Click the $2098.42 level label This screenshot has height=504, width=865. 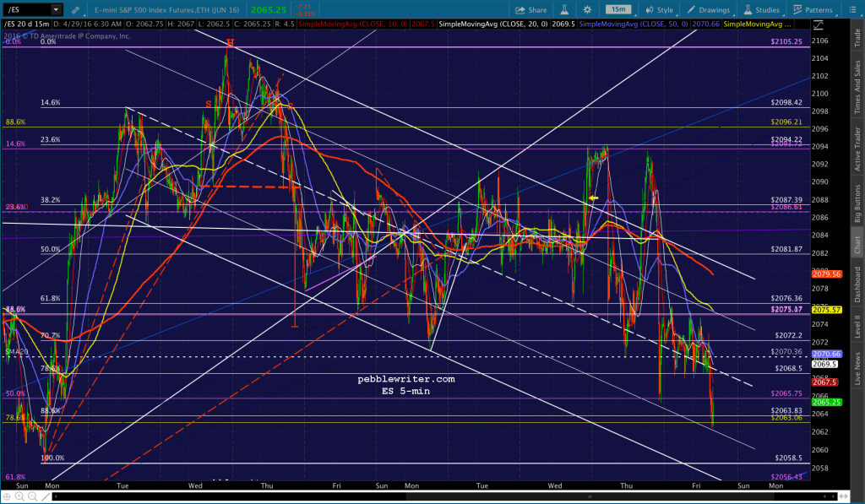786,102
